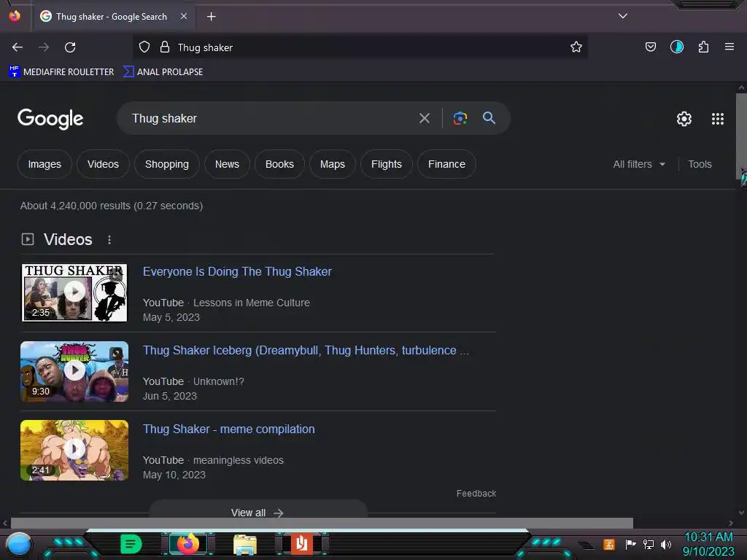Switch to News results

[x=228, y=164]
